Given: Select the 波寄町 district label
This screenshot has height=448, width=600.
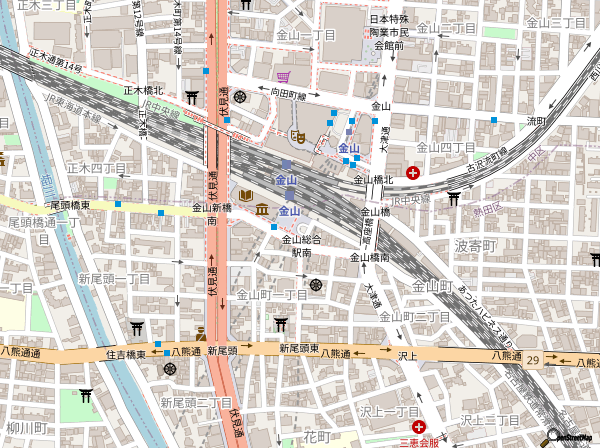Looking at the screenshot, I should [475, 245].
